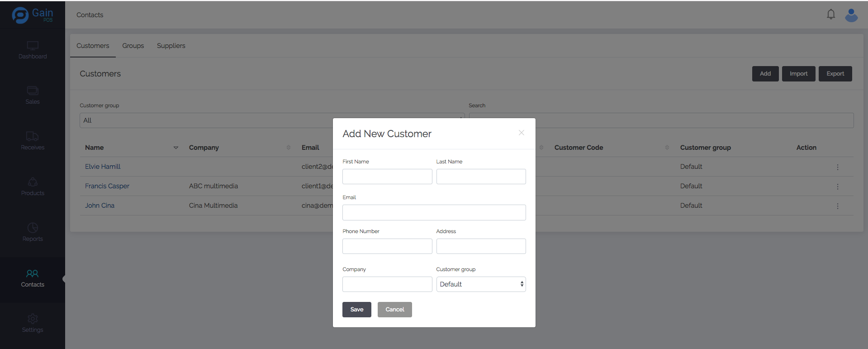
Task: Switch to the Groups tab
Action: coord(133,46)
